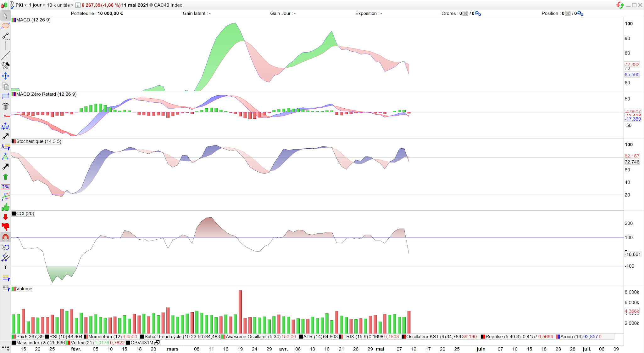Click the green-red refresh arrows icon

point(620,5)
